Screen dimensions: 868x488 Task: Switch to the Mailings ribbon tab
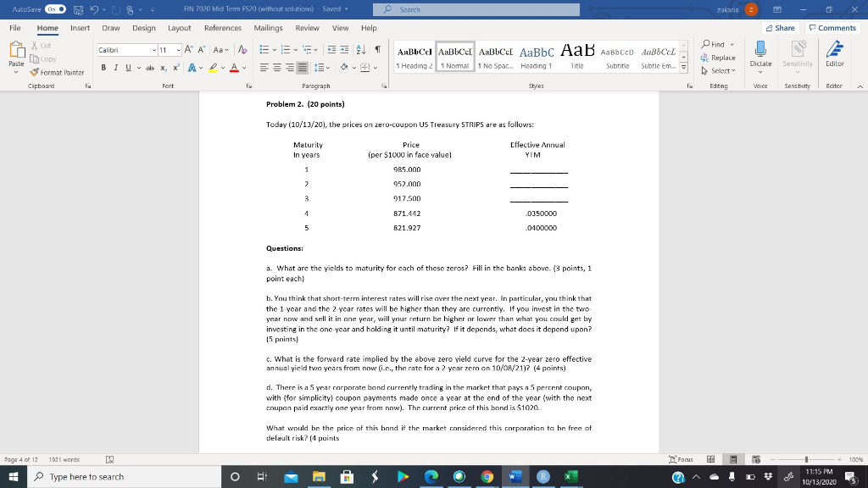268,27
